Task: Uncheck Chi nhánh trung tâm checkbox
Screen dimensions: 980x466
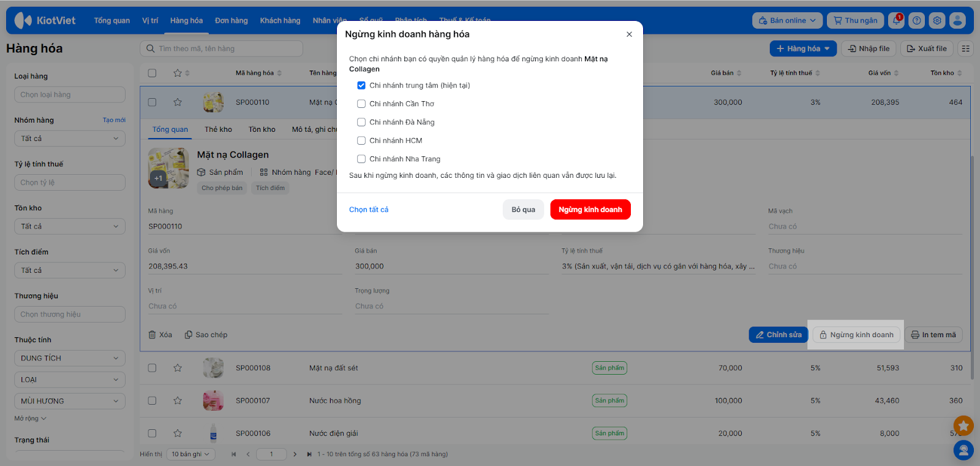Action: coord(361,85)
